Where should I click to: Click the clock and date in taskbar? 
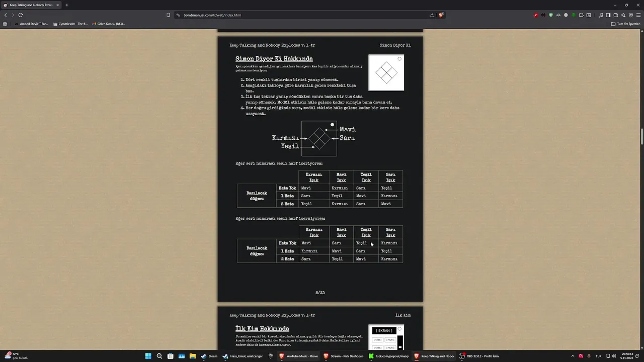coord(627,356)
